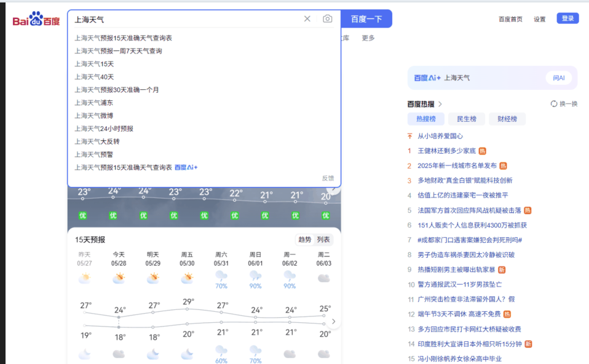Screen dimensions: 589x364
Task: Open news 151人贩卖个人信息获利4300万被抓获
Action: tap(472, 226)
